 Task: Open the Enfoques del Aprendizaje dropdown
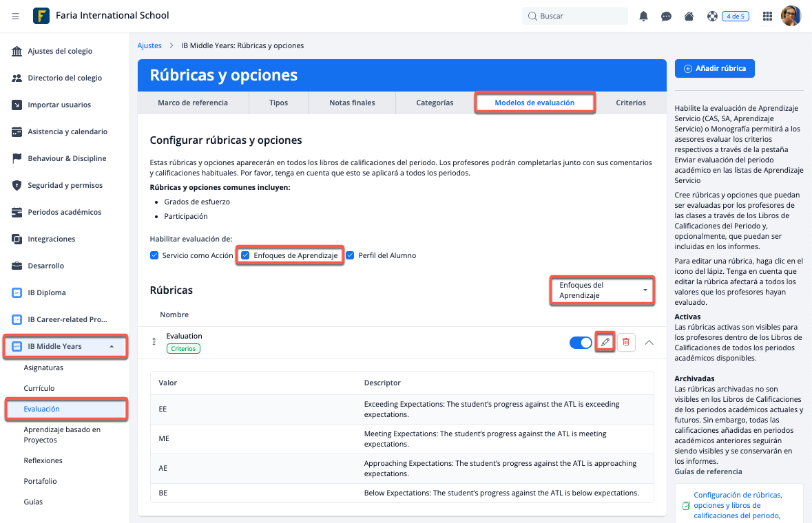(602, 290)
